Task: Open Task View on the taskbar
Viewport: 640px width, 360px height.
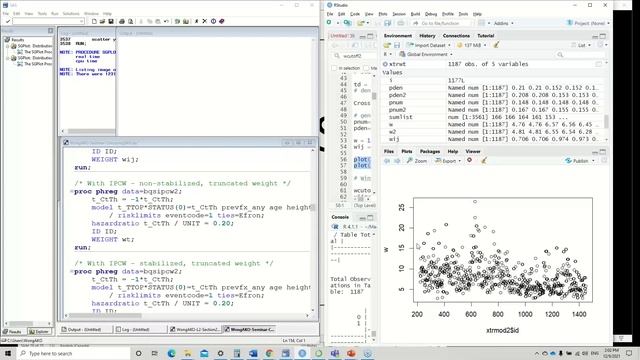Action: click(x=155, y=353)
